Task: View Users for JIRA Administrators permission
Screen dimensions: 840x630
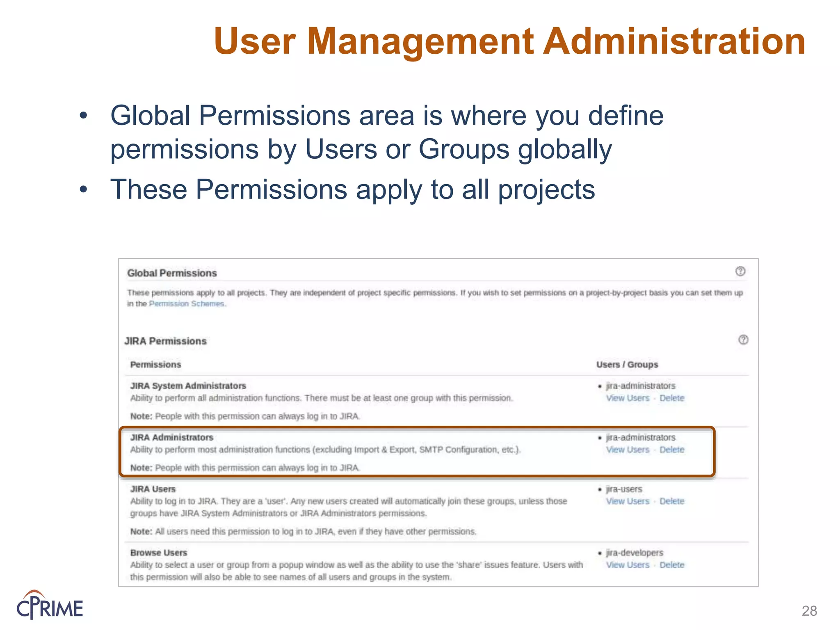Action: point(628,450)
